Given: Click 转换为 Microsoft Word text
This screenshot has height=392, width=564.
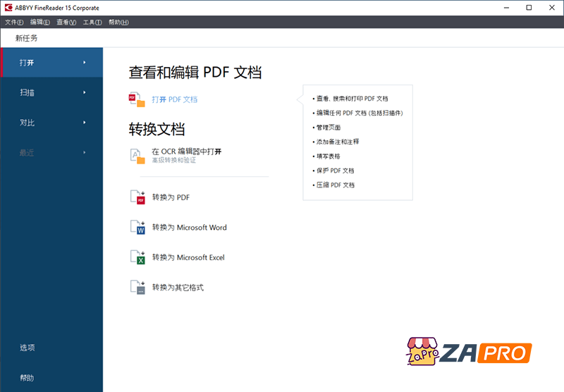Looking at the screenshot, I should tap(189, 228).
